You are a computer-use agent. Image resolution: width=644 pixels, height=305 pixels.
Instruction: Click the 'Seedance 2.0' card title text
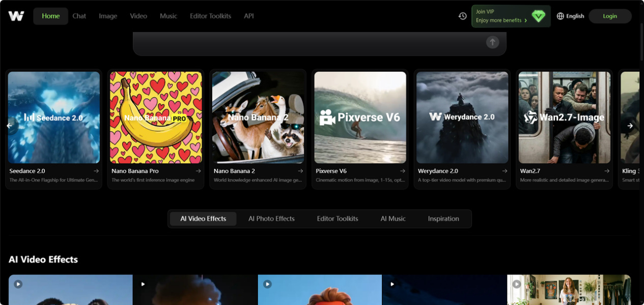point(27,171)
